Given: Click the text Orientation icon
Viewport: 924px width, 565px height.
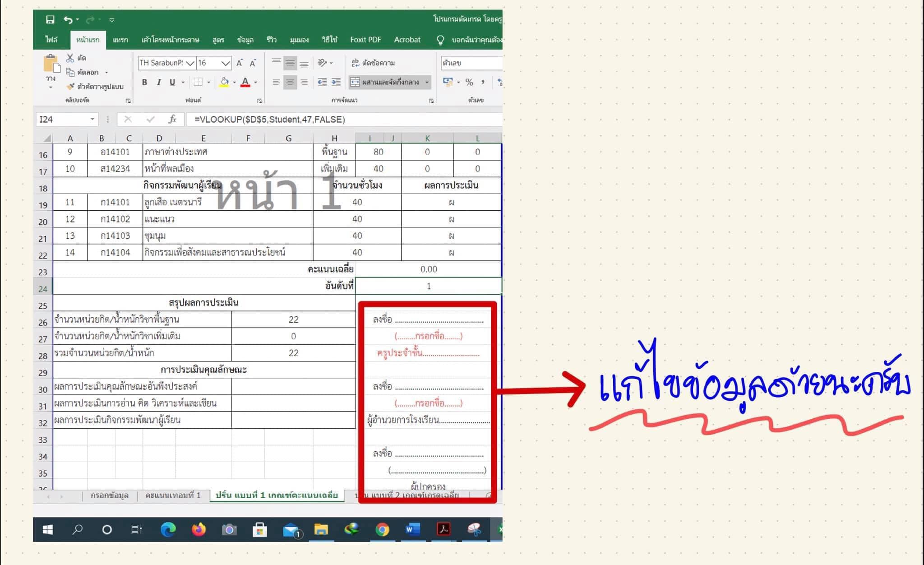Looking at the screenshot, I should pyautogui.click(x=322, y=63).
